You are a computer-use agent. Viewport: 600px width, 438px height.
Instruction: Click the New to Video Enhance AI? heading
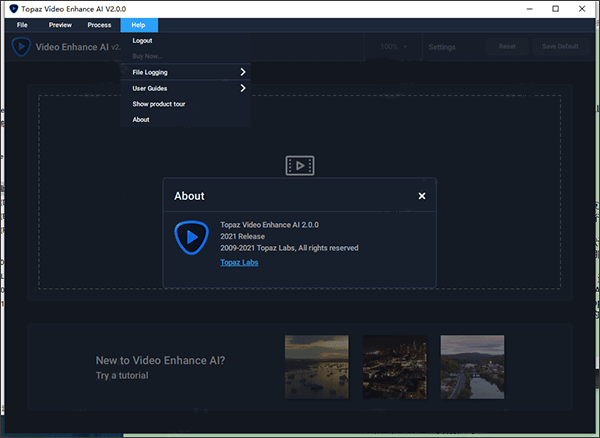click(160, 360)
